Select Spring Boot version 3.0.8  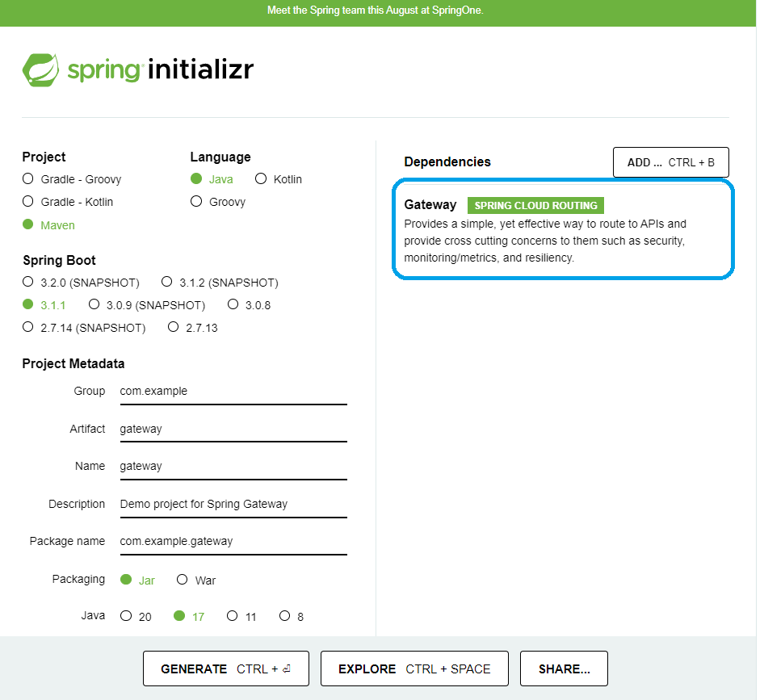[249, 305]
